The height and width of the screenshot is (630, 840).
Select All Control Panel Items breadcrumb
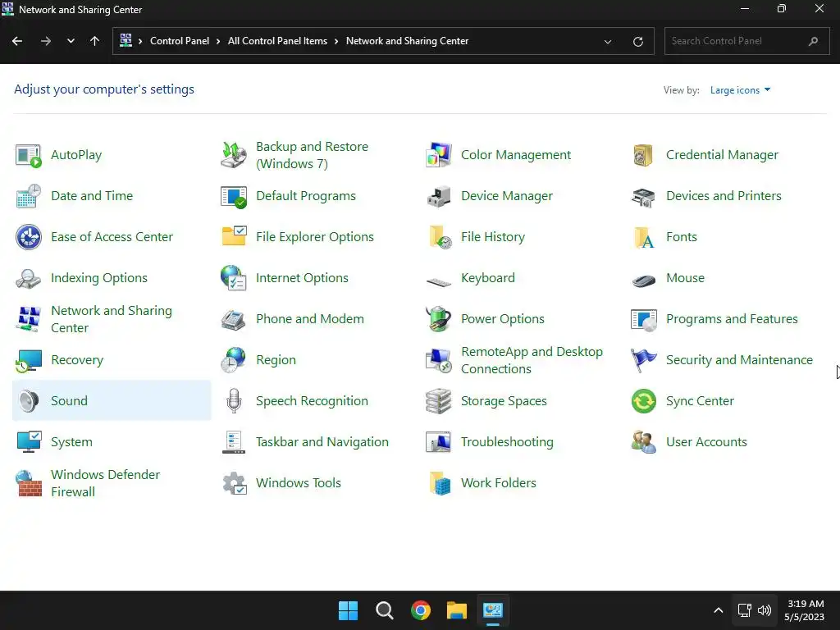(x=277, y=41)
